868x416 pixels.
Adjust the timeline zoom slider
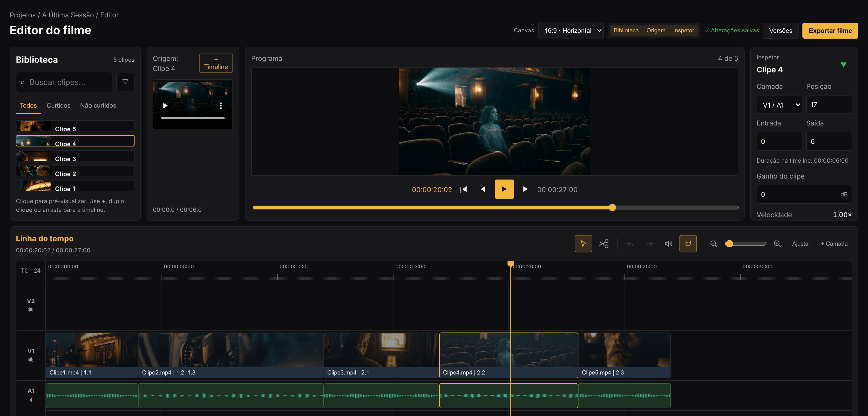tap(745, 243)
